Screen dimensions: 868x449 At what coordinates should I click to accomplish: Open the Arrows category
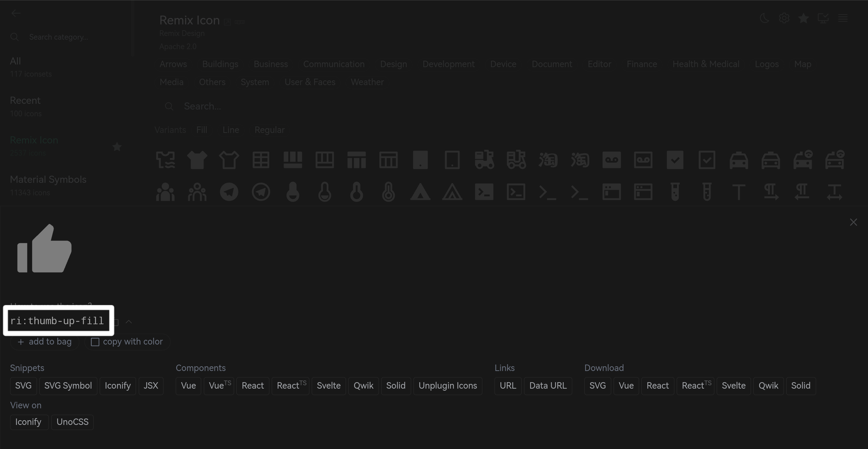pos(173,63)
